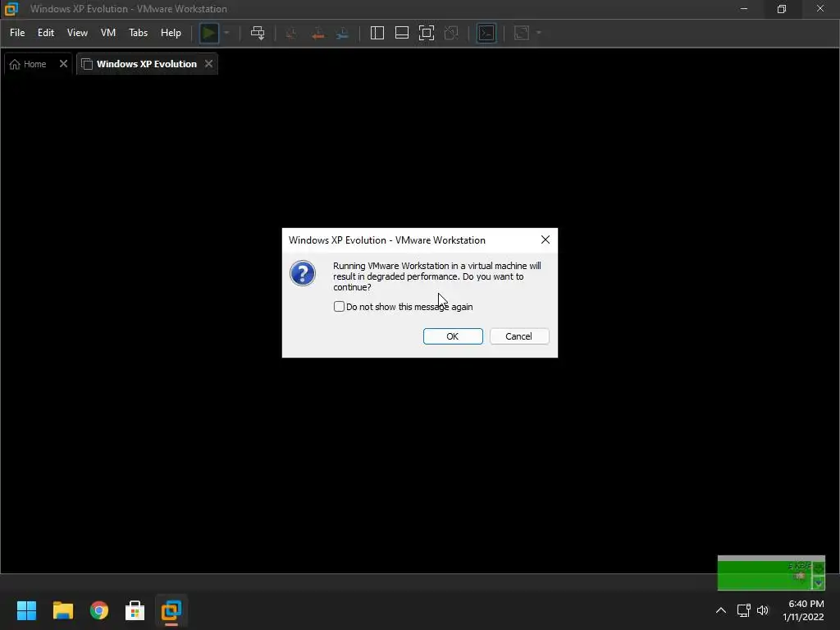Open the VM menu
Image resolution: width=840 pixels, height=630 pixels.
108,33
